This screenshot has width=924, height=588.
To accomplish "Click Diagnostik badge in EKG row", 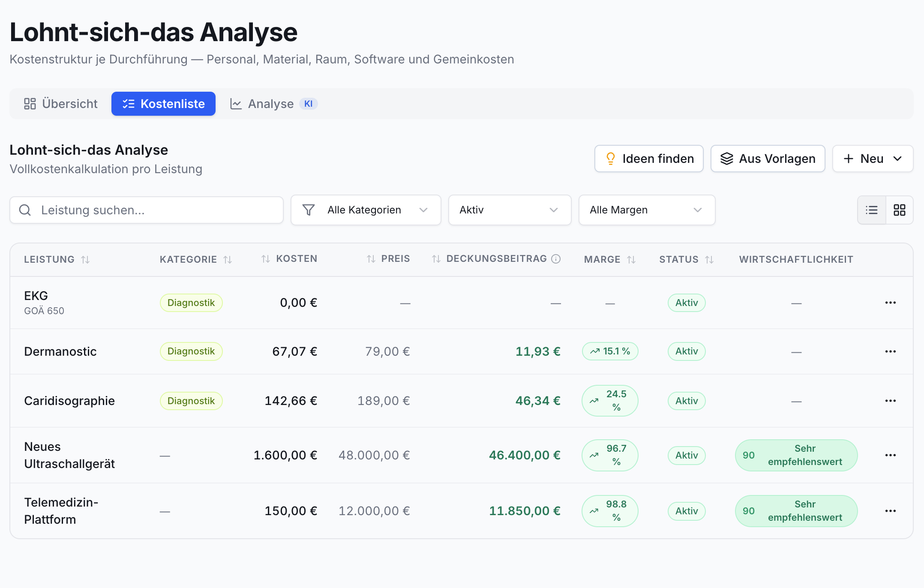I will [x=191, y=303].
